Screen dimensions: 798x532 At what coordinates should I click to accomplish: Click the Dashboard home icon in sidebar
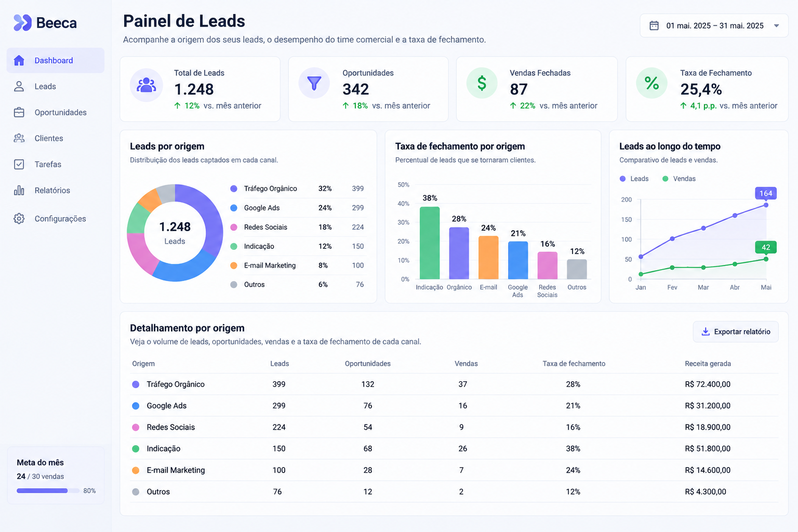pos(19,60)
